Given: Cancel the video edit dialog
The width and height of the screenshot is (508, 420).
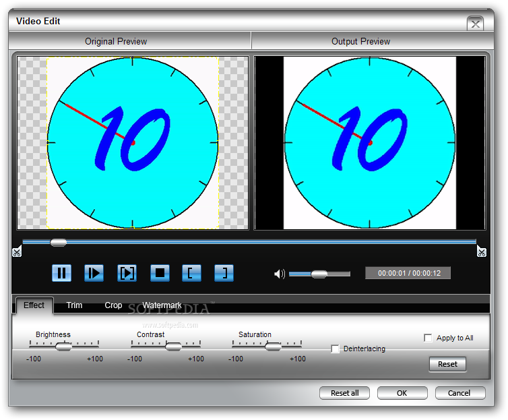Looking at the screenshot, I should point(460,393).
